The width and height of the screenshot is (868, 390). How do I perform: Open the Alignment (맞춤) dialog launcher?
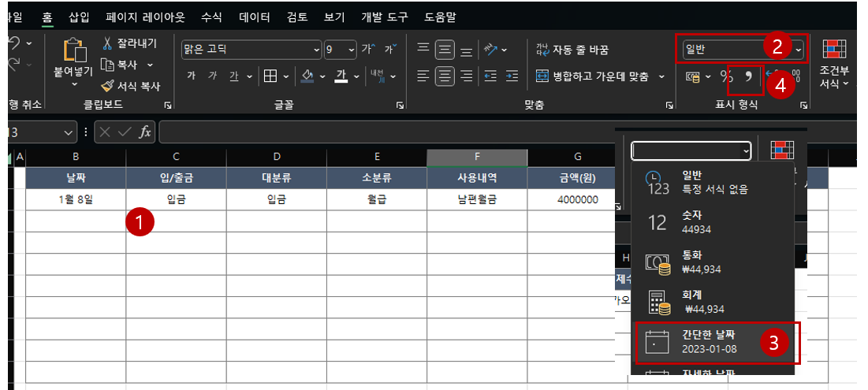(x=669, y=105)
